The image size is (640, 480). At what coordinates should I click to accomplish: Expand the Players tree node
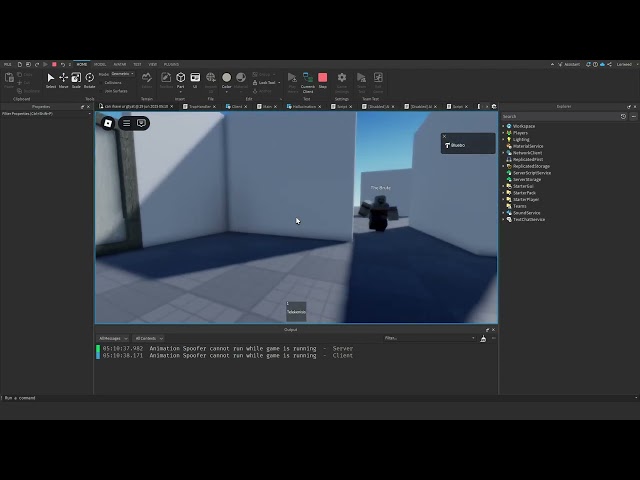503,133
